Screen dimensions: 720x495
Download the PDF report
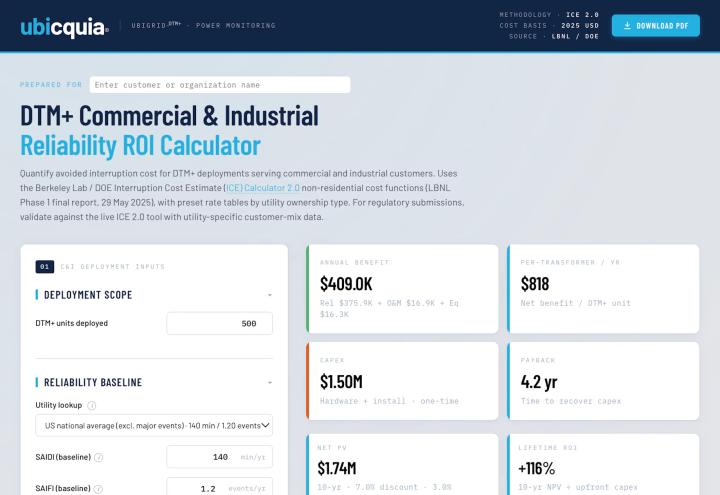(x=656, y=26)
